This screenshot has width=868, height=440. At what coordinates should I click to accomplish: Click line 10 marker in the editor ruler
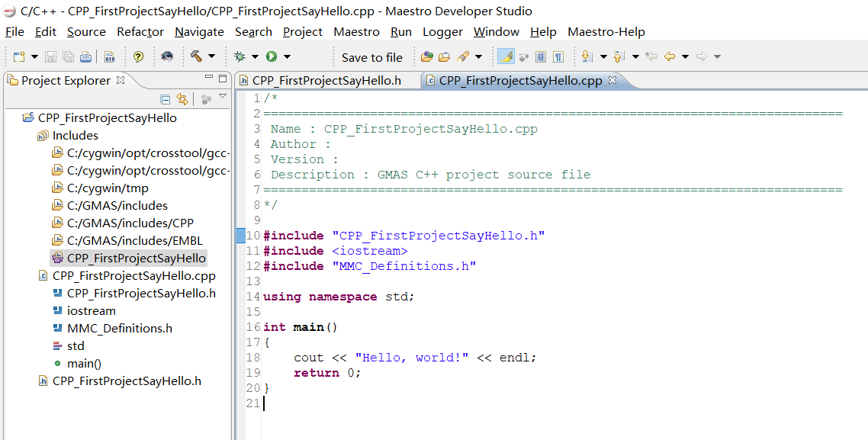(241, 235)
